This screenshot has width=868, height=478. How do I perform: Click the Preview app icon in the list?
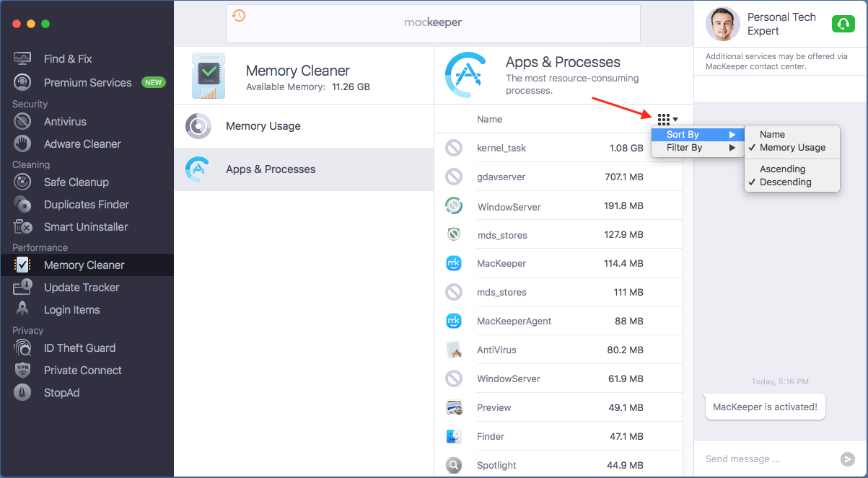point(454,407)
